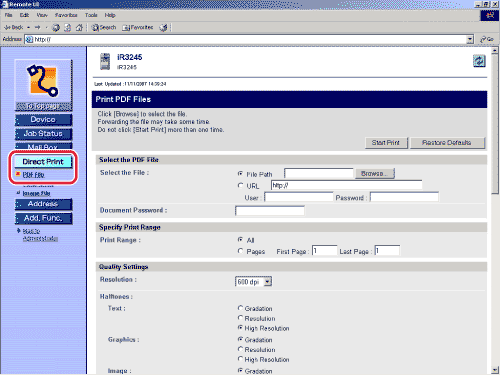Click the browser Refresh page icon
Screen dimensions: 500x375
click(x=68, y=28)
